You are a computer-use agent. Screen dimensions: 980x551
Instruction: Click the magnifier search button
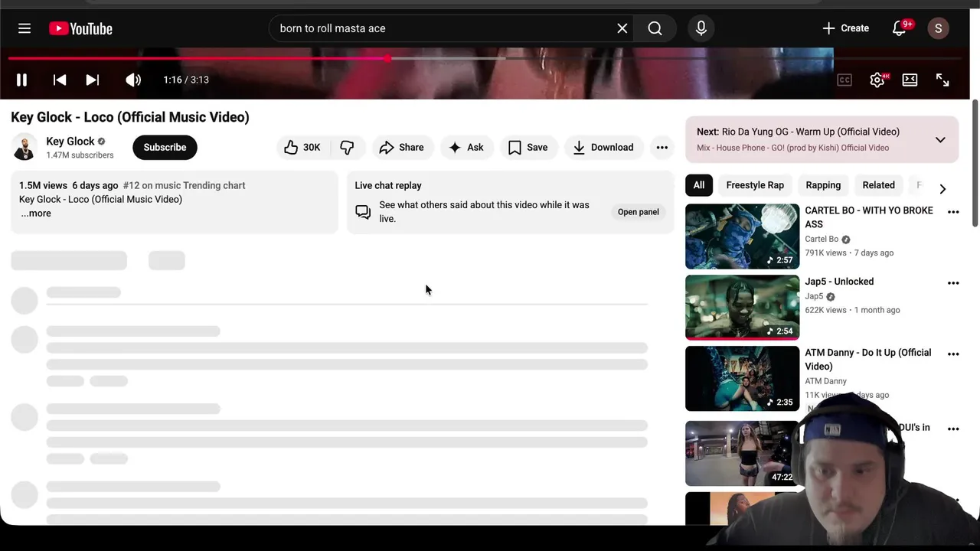pyautogui.click(x=655, y=28)
